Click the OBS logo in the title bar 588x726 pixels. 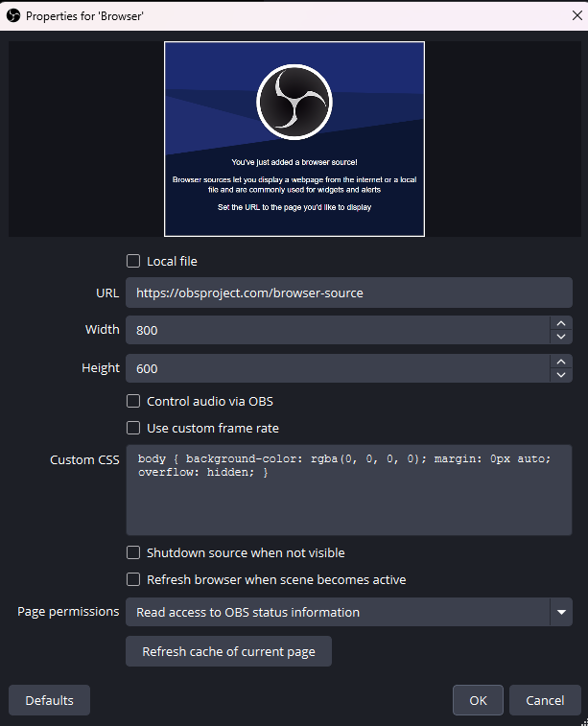[x=13, y=16]
